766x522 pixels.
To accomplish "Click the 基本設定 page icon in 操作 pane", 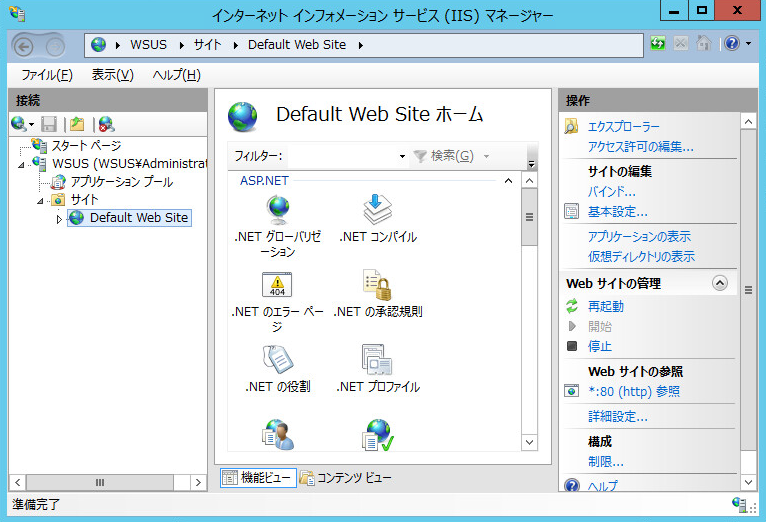I will pyautogui.click(x=571, y=211).
